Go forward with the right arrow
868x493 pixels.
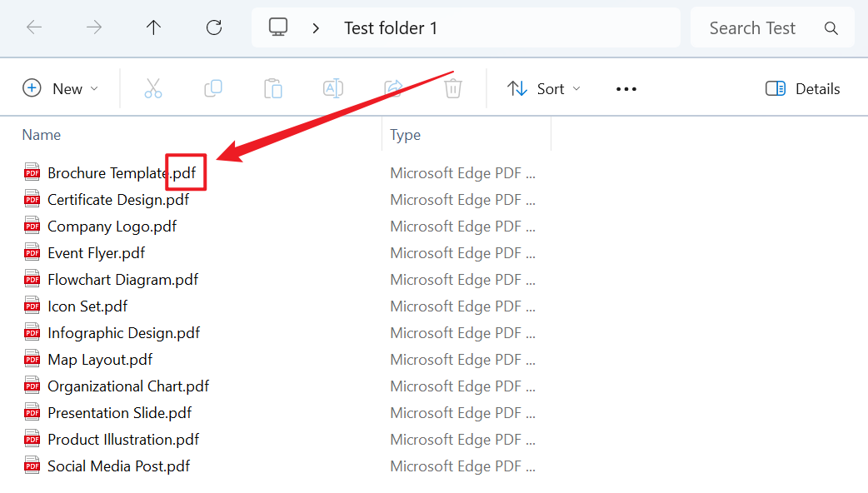click(x=94, y=27)
